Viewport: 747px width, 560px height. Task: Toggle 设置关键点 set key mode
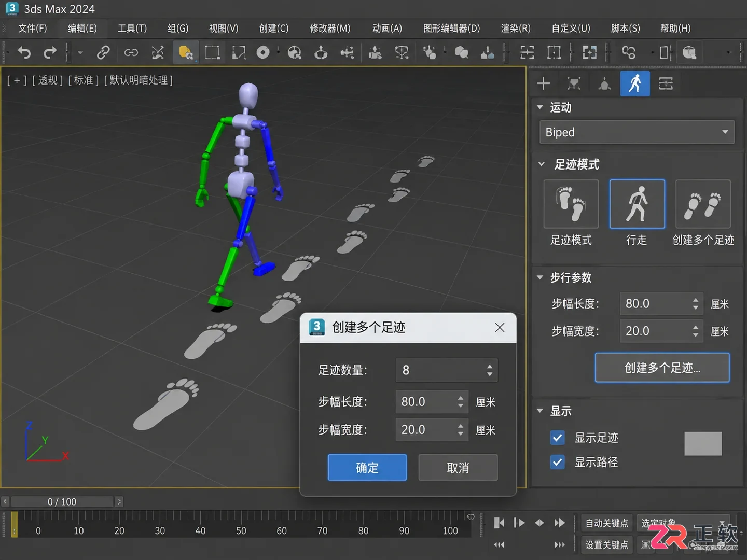coord(606,545)
